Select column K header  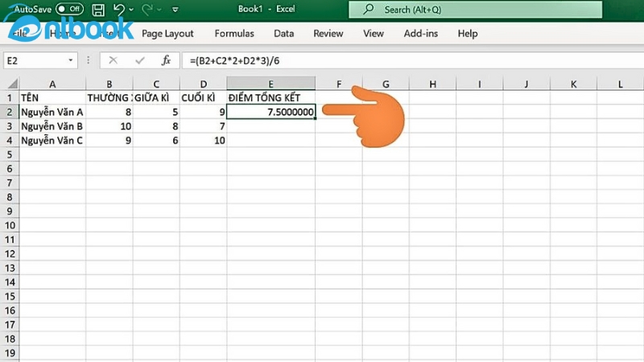[573, 84]
